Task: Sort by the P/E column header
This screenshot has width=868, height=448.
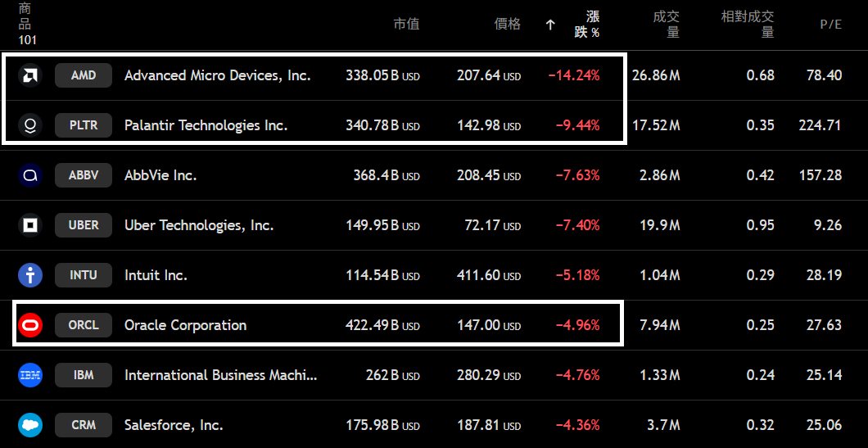Action: [x=830, y=25]
